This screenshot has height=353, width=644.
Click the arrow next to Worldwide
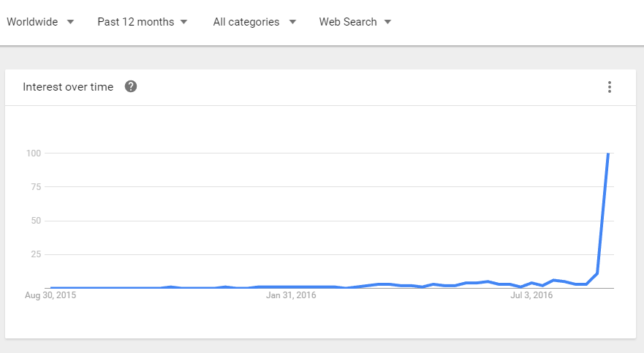[70, 22]
